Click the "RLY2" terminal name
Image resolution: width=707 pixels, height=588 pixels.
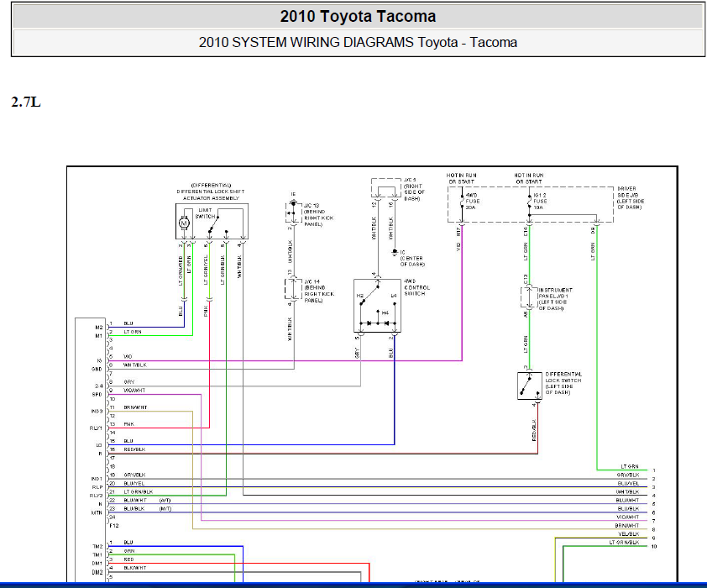pyautogui.click(x=96, y=496)
